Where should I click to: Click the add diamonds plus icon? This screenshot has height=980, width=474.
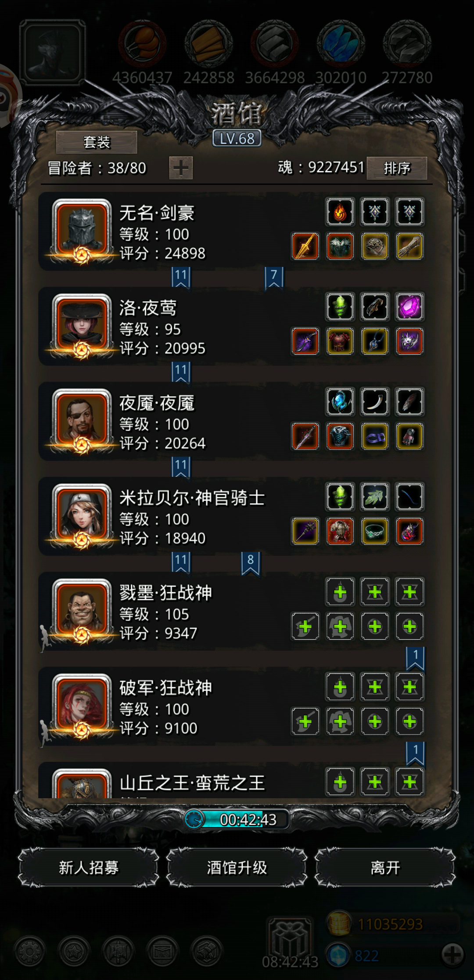(452, 955)
